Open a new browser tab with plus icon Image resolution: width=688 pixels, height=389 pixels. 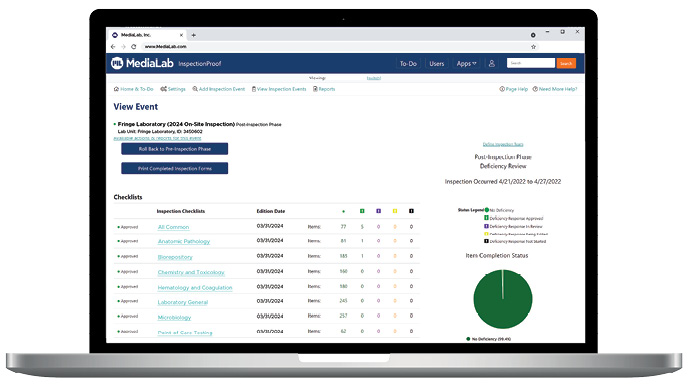(x=194, y=35)
